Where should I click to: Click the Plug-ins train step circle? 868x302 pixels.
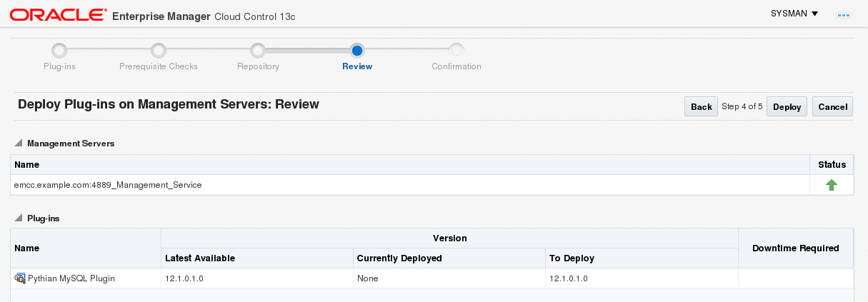[60, 50]
